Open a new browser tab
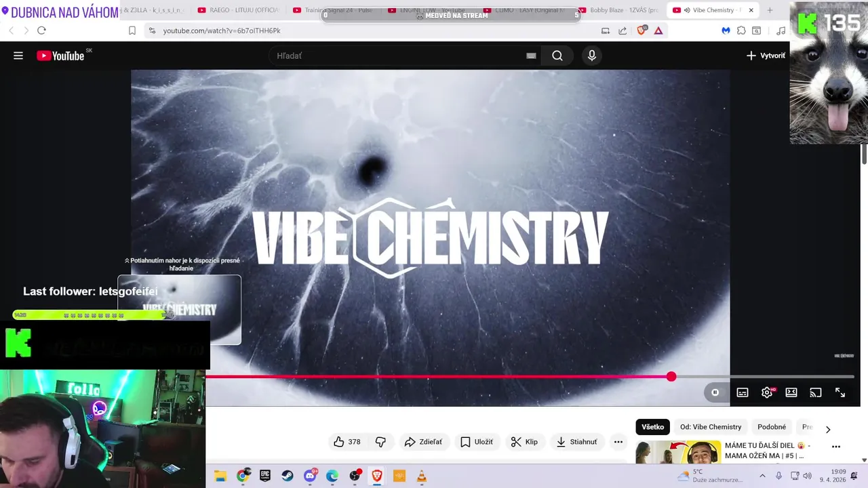 770,10
